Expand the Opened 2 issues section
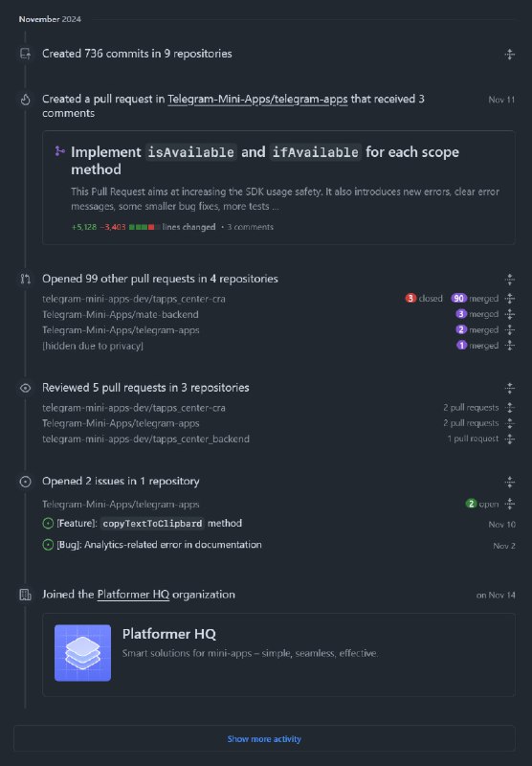The height and width of the screenshot is (766, 532). (510, 483)
